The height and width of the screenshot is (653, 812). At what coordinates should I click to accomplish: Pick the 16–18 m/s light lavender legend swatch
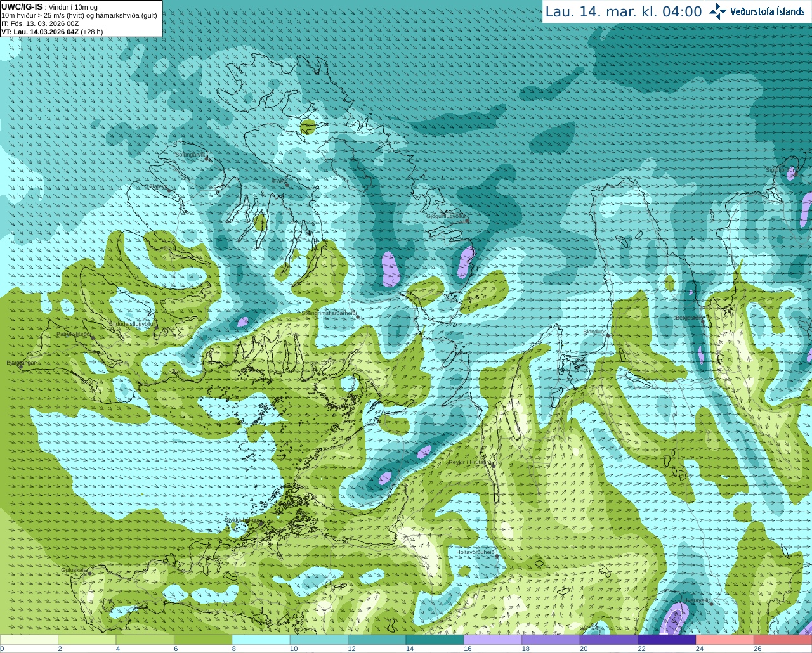coord(493,640)
